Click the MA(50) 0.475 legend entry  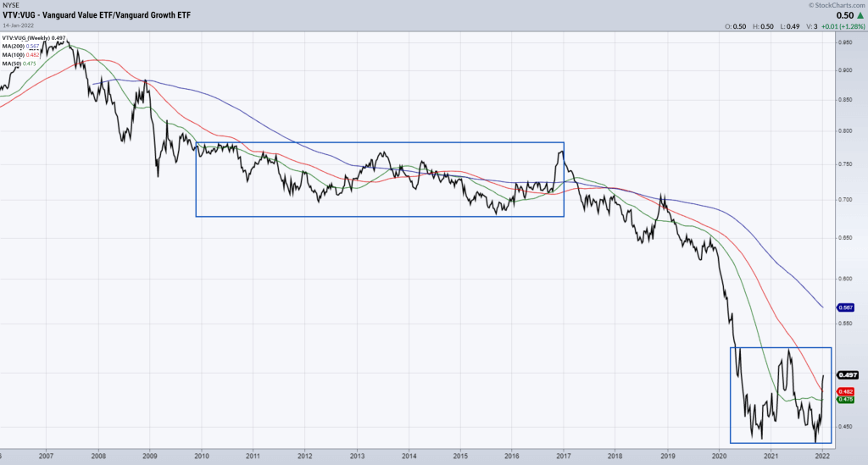(19, 64)
